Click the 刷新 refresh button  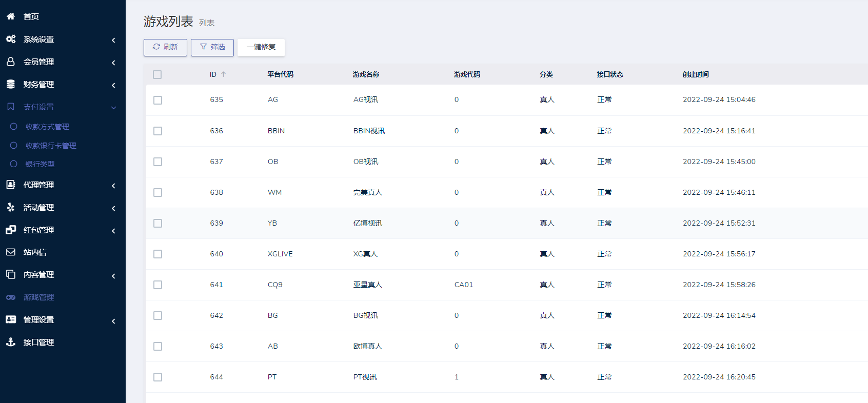click(165, 47)
